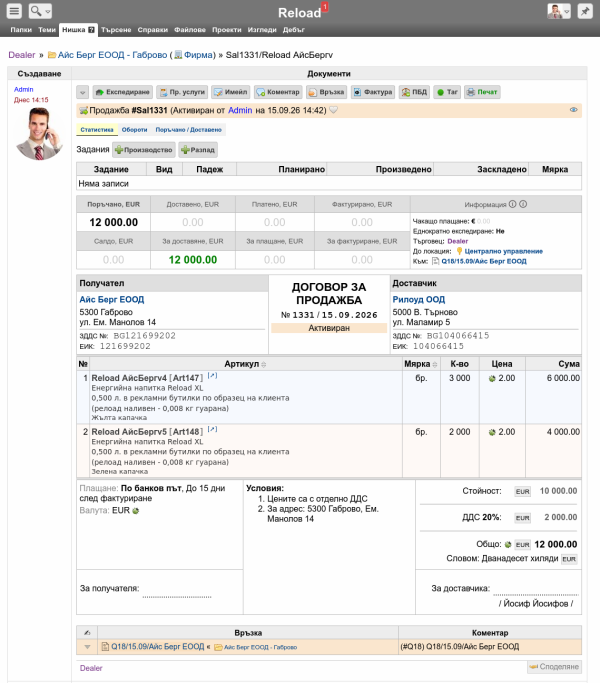
Task: Go to the Търсене tab
Action: click(116, 30)
